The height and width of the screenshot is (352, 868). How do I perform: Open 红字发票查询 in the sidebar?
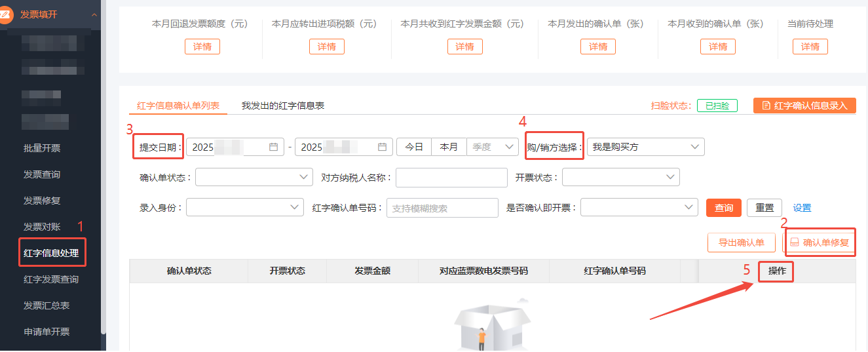coord(51,279)
